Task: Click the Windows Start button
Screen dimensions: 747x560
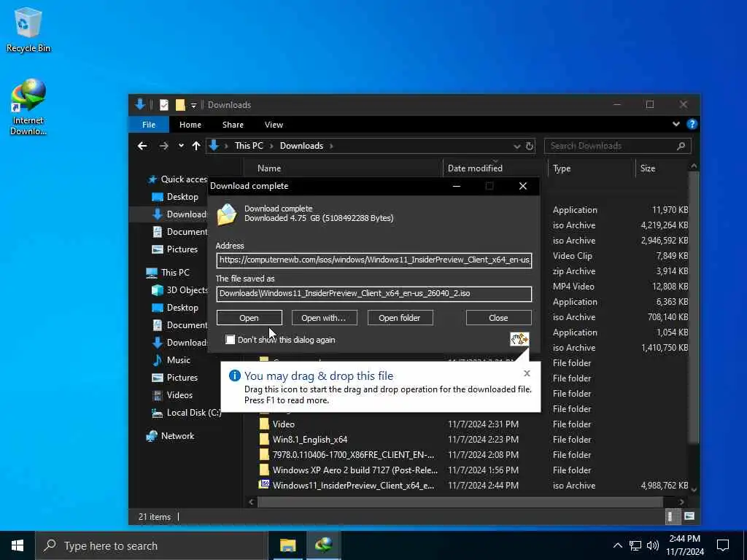Action: 18,545
